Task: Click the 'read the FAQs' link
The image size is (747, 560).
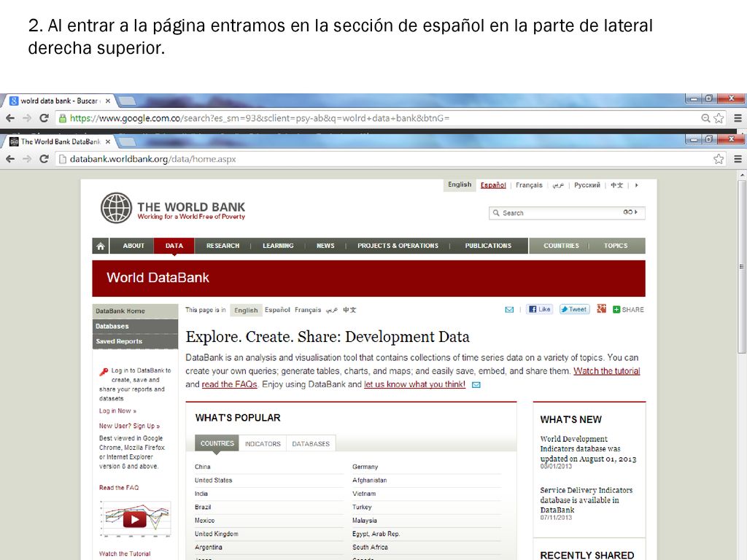Action: tap(229, 384)
